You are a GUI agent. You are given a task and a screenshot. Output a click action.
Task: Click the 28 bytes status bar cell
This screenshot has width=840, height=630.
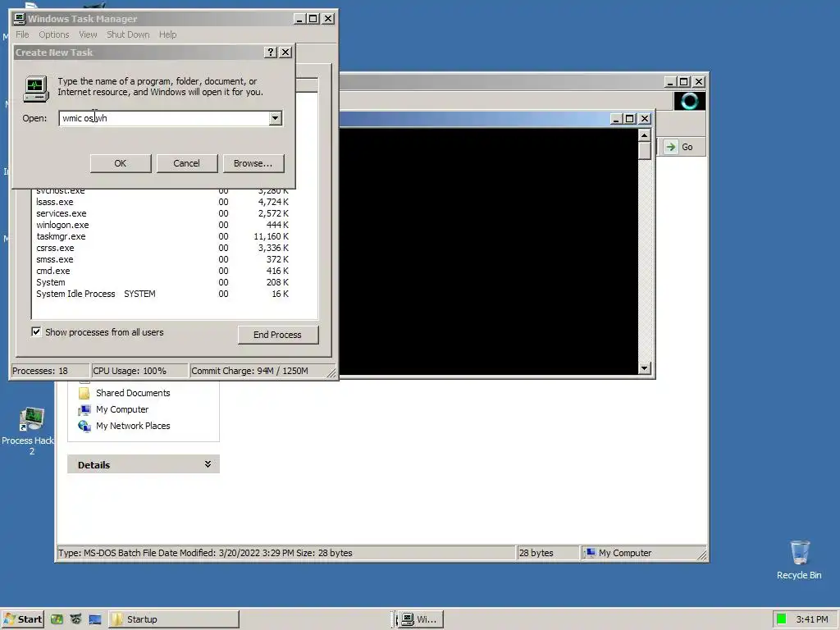[x=547, y=553]
